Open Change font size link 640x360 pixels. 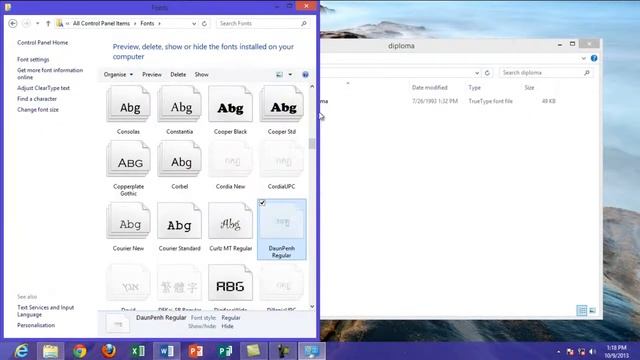point(38,110)
